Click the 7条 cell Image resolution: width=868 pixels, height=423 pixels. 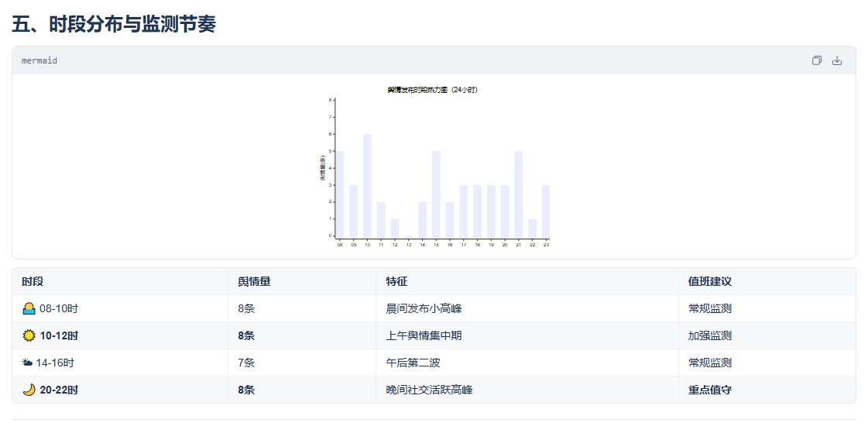click(x=302, y=363)
